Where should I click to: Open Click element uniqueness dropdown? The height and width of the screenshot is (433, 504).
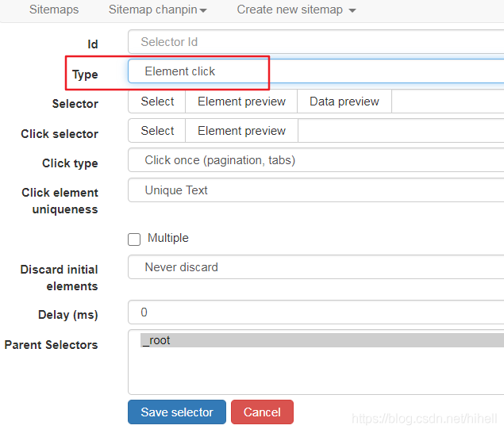point(316,190)
